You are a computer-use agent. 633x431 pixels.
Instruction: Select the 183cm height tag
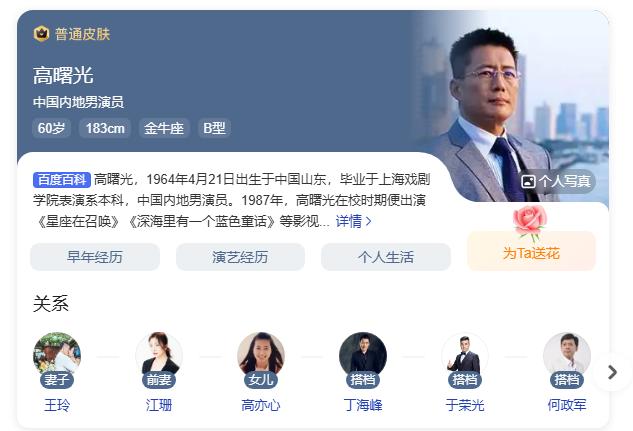pos(105,128)
